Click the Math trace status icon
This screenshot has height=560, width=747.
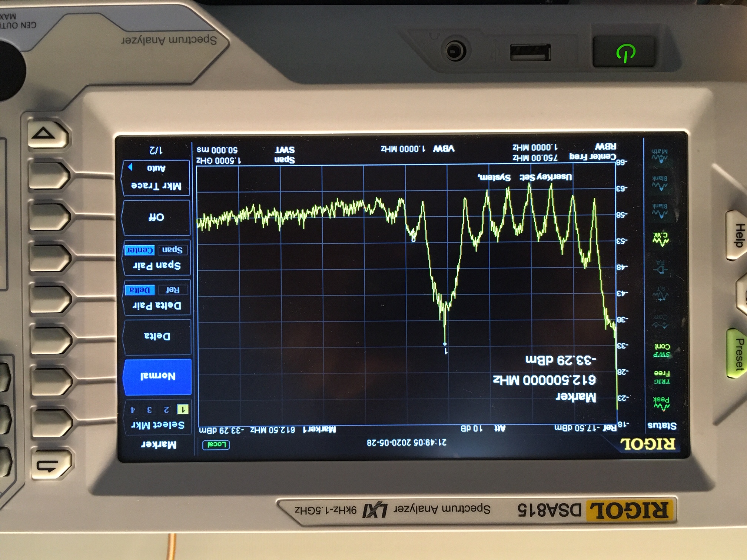coord(660,156)
